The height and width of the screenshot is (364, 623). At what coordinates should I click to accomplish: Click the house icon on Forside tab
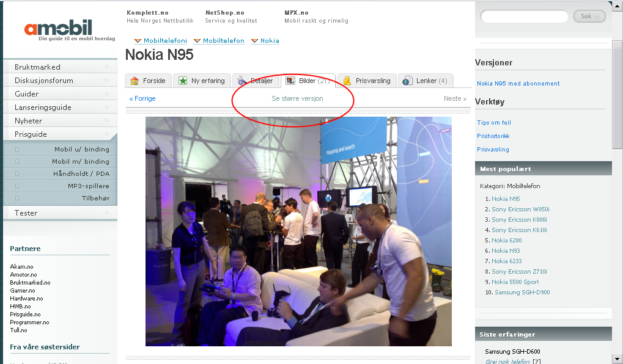tap(135, 81)
